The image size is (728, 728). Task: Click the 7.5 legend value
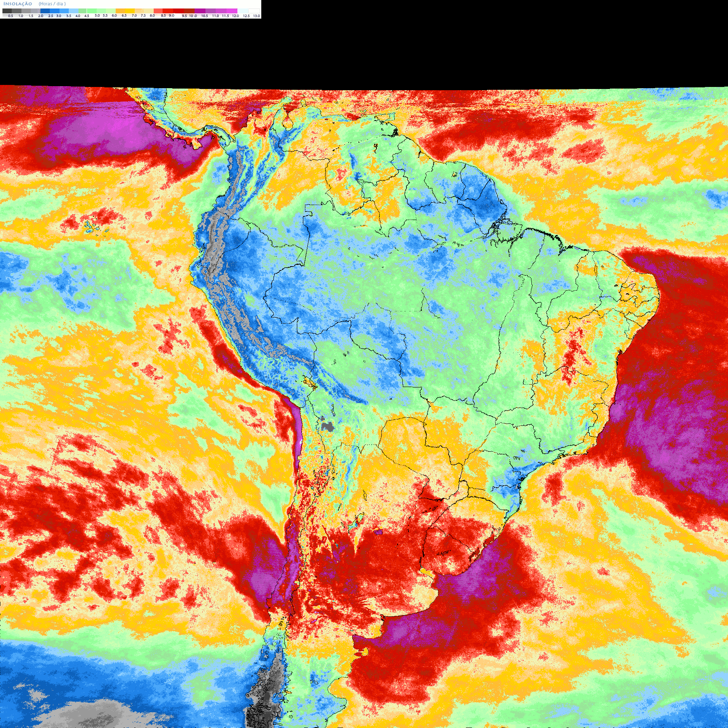(x=143, y=15)
